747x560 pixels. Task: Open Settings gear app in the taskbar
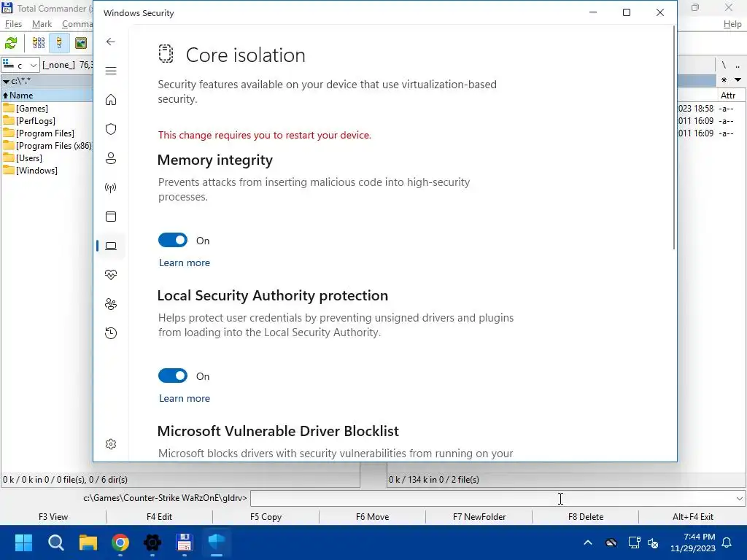tap(152, 542)
